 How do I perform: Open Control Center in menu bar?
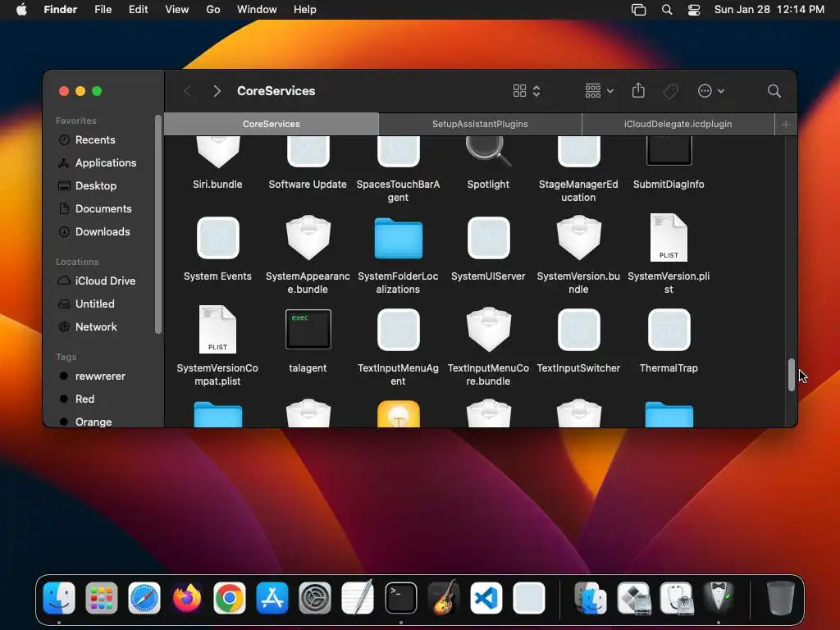[694, 10]
